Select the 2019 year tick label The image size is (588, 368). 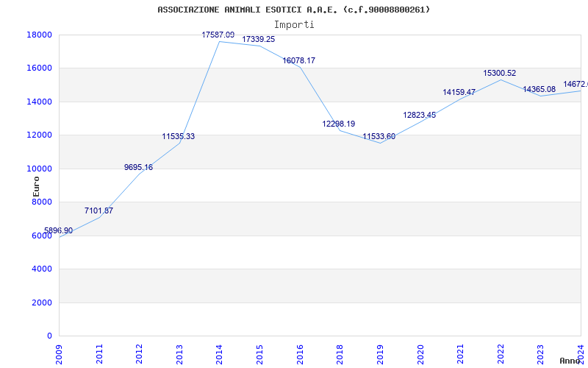point(380,354)
